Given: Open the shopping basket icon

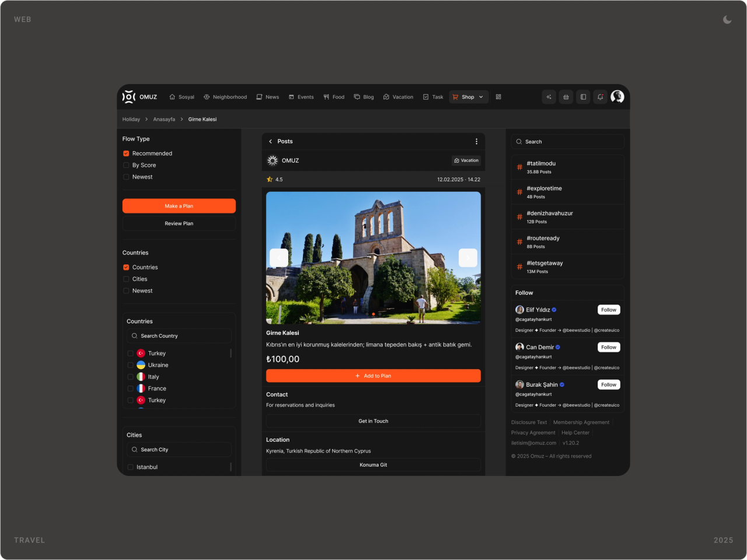Looking at the screenshot, I should [x=566, y=97].
